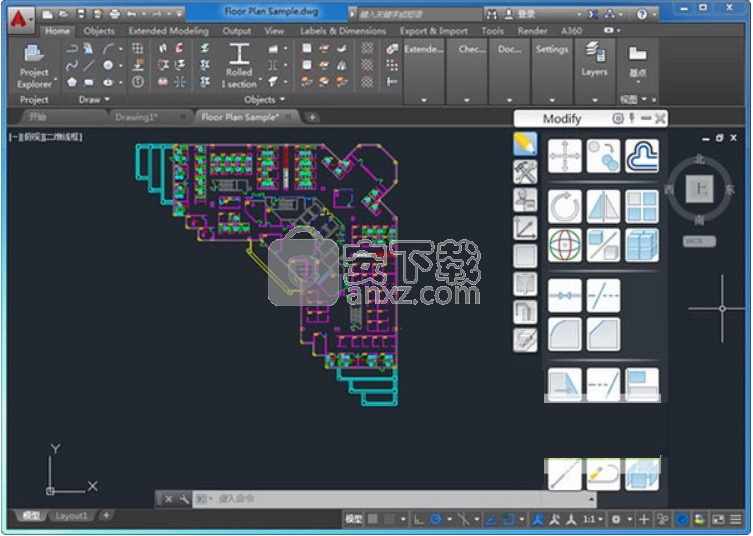Click the pencil Draw category in palette sidebar
This screenshot has width=753, height=536.
(525, 144)
